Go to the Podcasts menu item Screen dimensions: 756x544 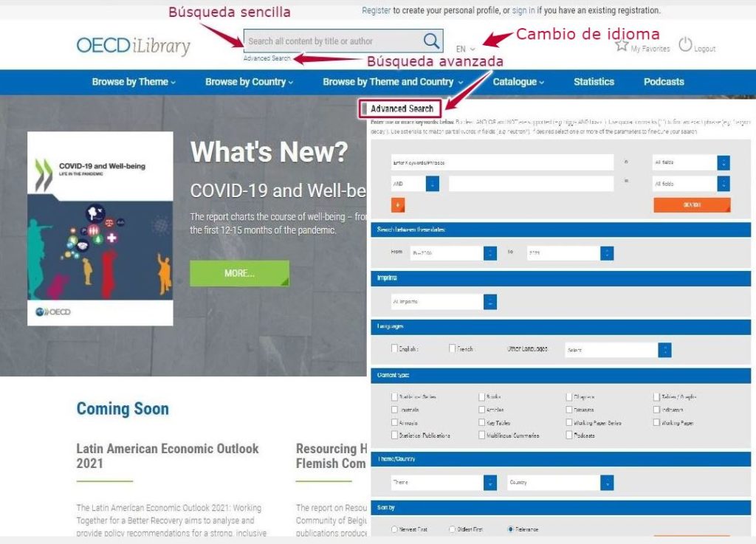[x=664, y=82]
